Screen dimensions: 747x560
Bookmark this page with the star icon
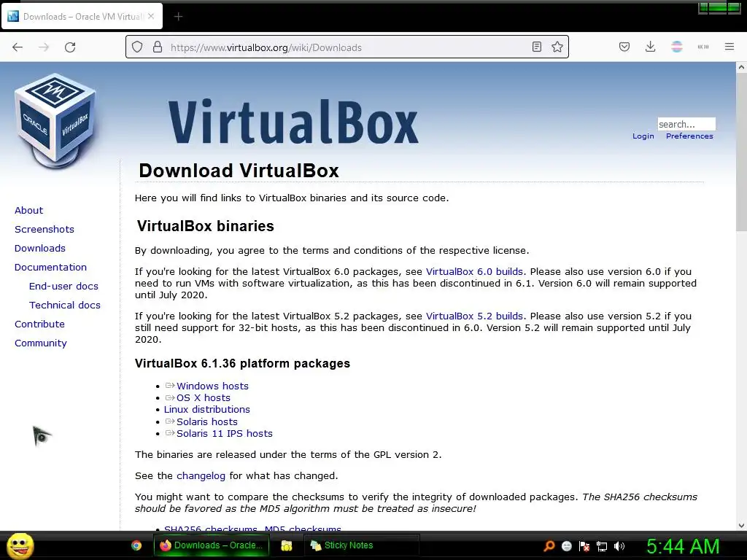[x=557, y=47]
